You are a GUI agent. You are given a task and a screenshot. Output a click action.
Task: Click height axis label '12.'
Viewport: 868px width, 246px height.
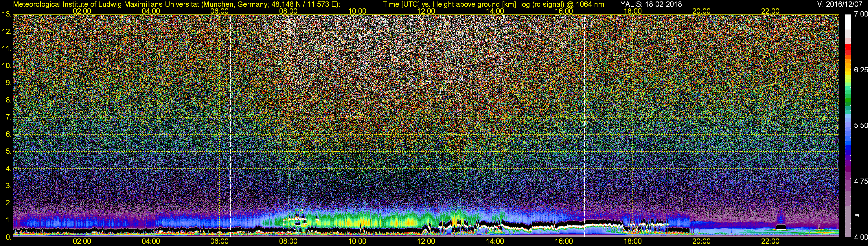pos(6,32)
